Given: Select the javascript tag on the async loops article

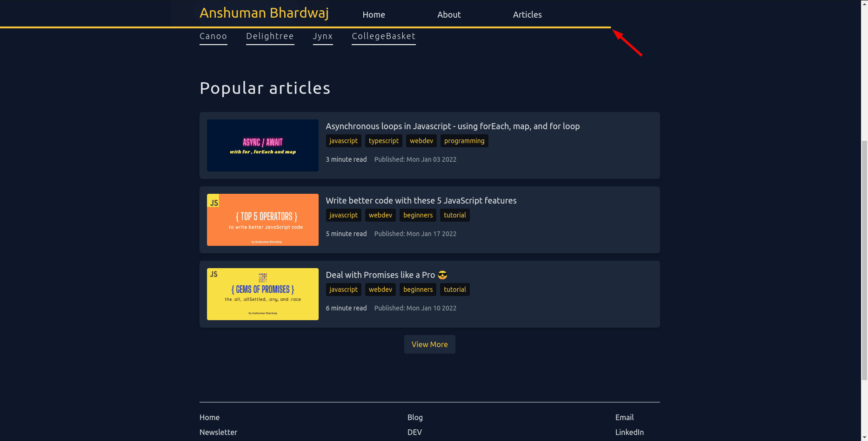Looking at the screenshot, I should coord(343,141).
